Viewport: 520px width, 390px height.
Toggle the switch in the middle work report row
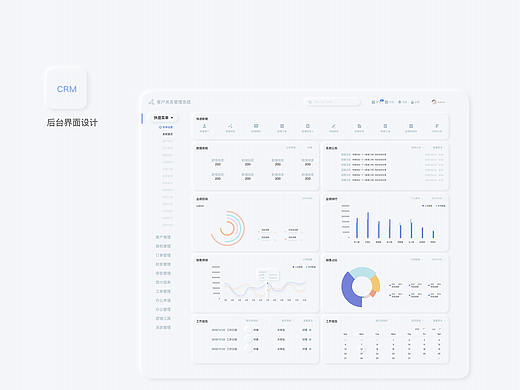click(x=248, y=339)
